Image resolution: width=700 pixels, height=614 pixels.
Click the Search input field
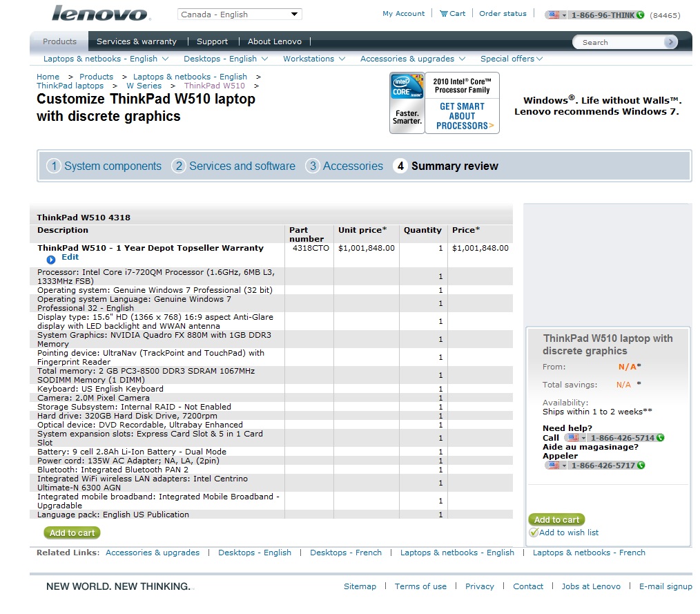point(622,42)
